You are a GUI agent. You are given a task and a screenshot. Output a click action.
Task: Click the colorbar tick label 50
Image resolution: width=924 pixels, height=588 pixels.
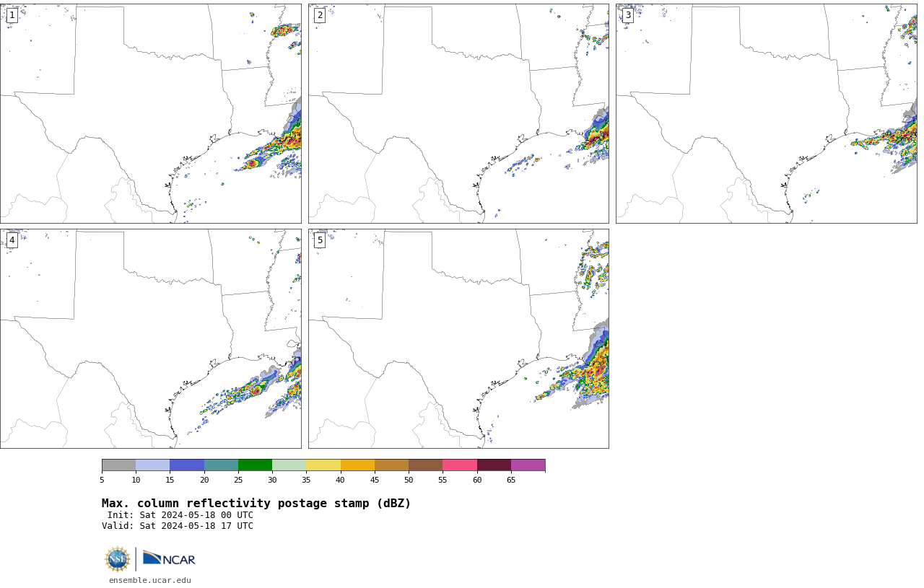409,480
